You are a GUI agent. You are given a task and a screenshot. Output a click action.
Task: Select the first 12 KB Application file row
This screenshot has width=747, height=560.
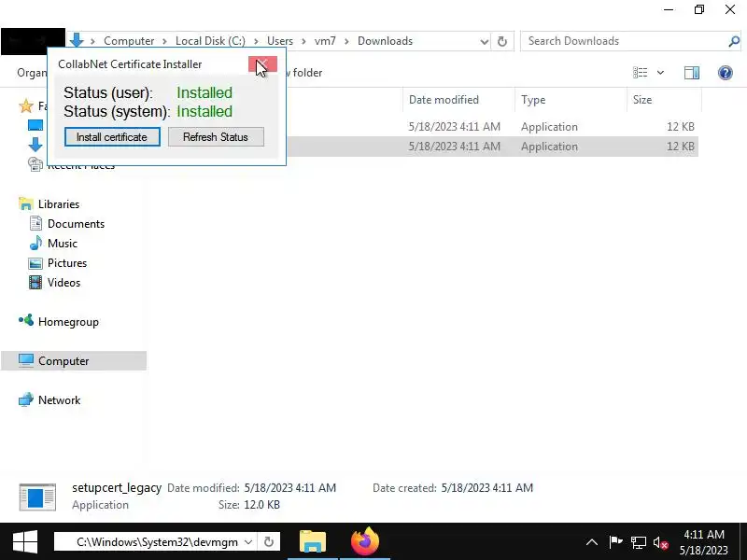tap(492, 127)
